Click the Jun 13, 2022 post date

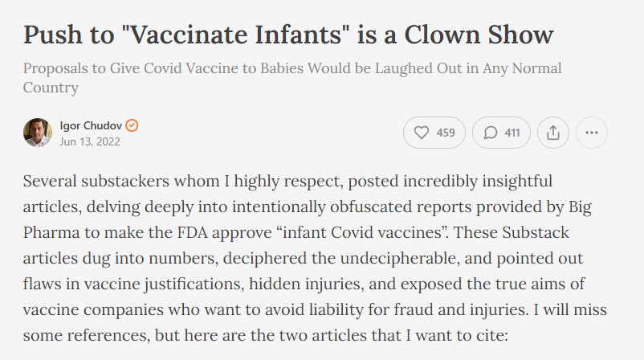pos(90,141)
